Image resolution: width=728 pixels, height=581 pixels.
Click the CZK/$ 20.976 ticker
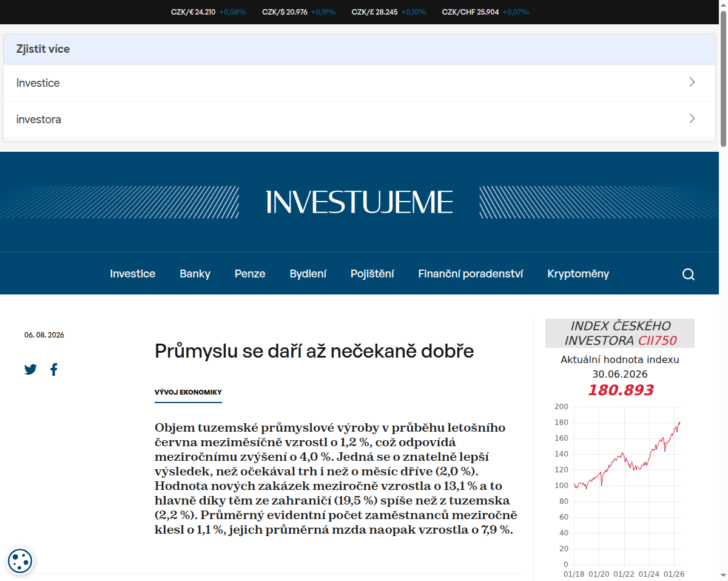[x=298, y=12]
